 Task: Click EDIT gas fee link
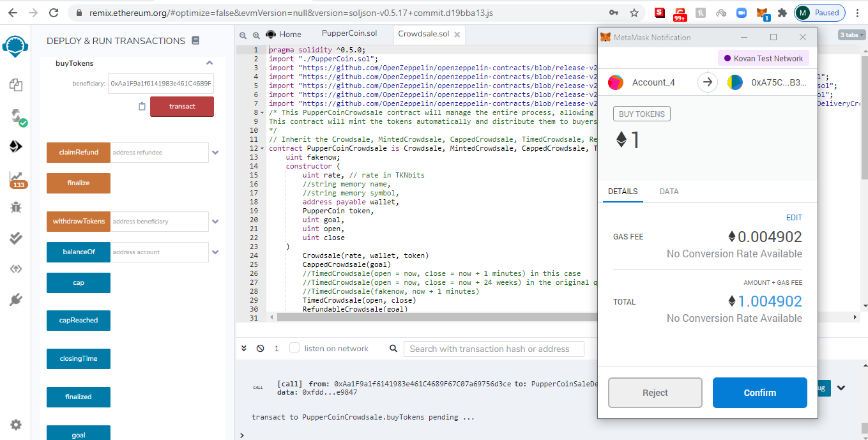tap(794, 218)
